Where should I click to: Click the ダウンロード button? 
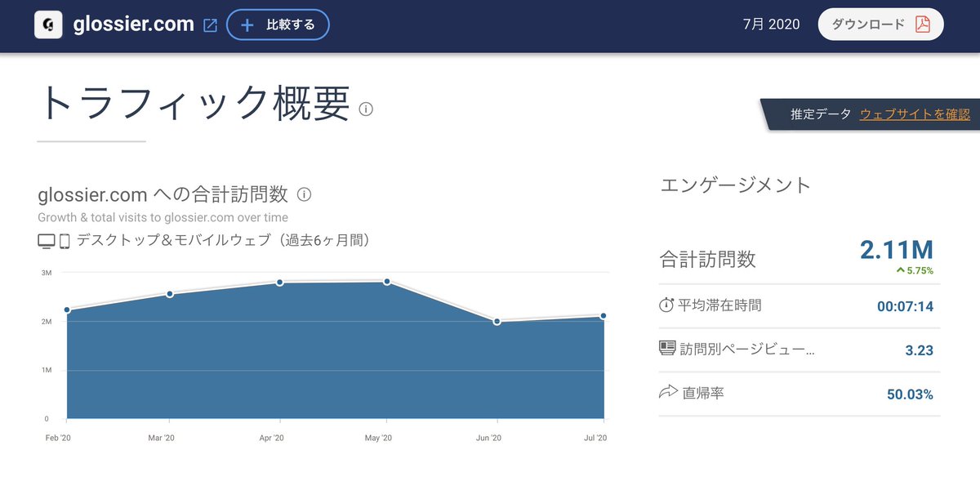pos(880,24)
